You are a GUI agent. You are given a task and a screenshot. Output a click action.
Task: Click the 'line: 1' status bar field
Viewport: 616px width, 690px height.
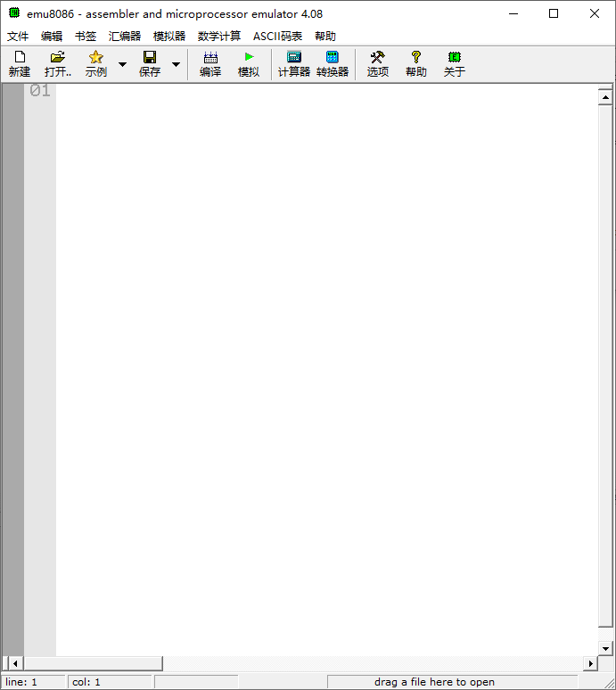(x=34, y=682)
